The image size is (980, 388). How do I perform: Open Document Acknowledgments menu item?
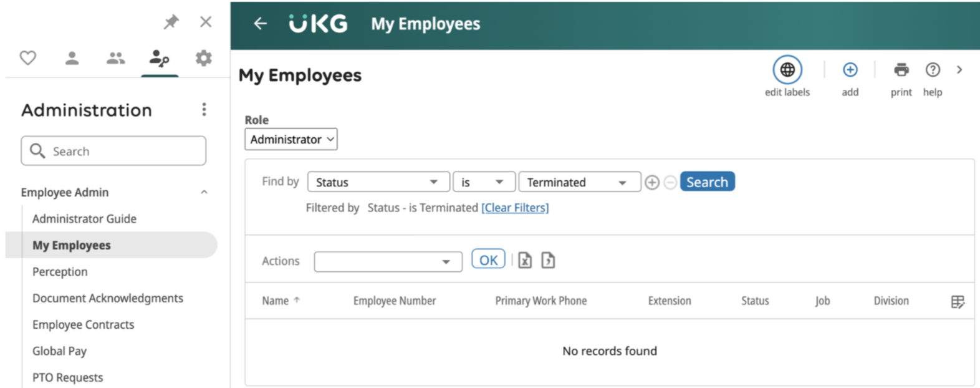point(108,298)
